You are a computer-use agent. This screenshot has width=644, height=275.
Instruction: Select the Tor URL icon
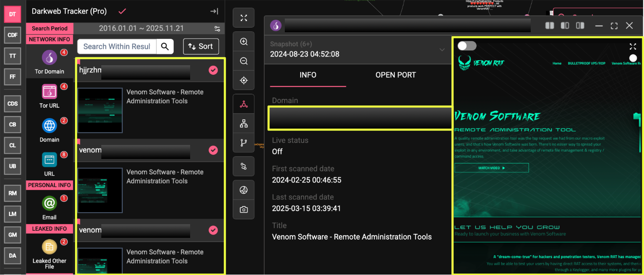pyautogui.click(x=49, y=92)
